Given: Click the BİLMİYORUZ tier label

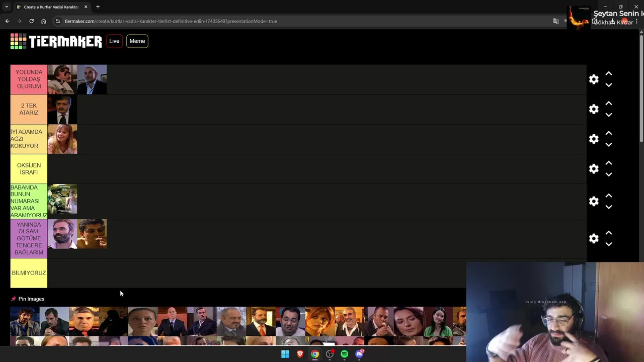Looking at the screenshot, I should pos(29,273).
